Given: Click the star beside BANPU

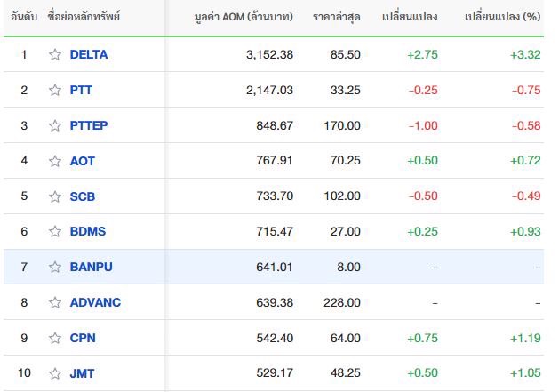Looking at the screenshot, I should tap(55, 267).
